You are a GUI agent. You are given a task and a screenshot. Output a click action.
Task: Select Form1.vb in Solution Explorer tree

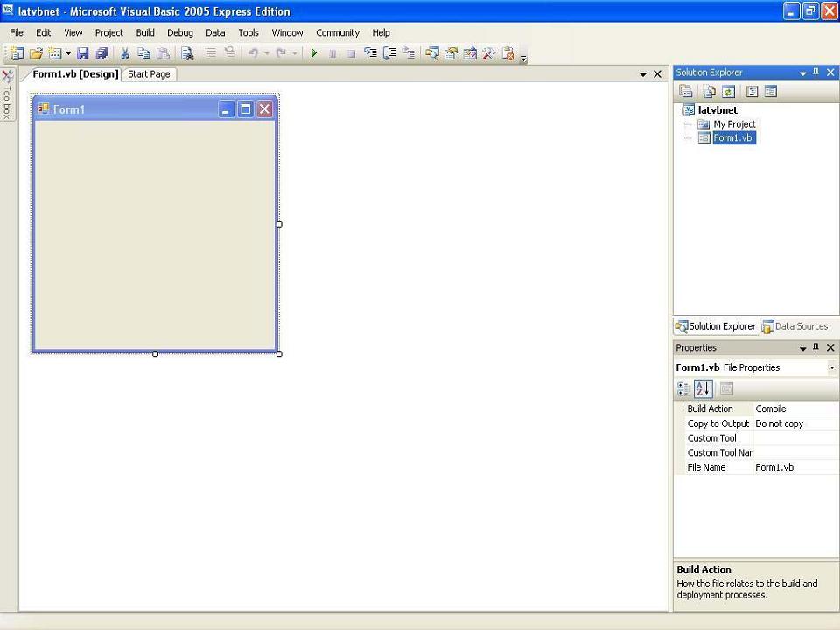click(733, 138)
